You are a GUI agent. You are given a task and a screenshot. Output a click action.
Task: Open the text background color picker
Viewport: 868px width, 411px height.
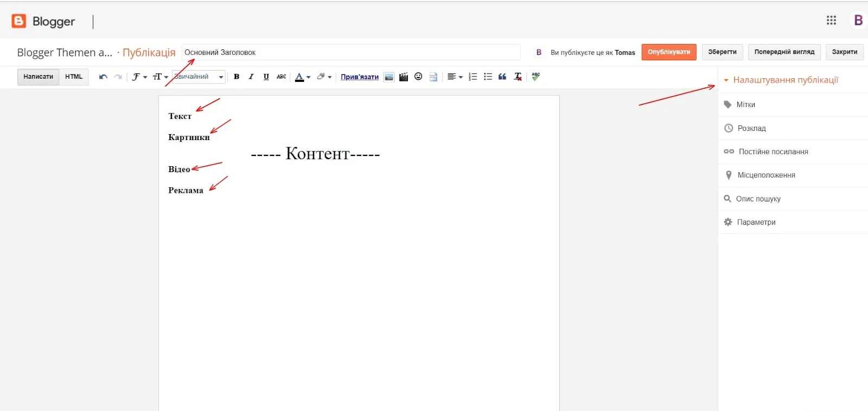tap(324, 77)
